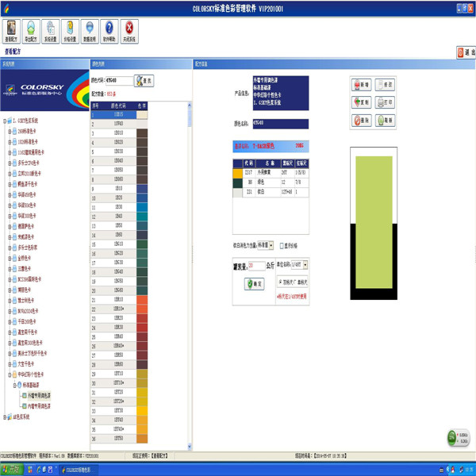Toggle the 显示价格 checkbox

coord(282,245)
